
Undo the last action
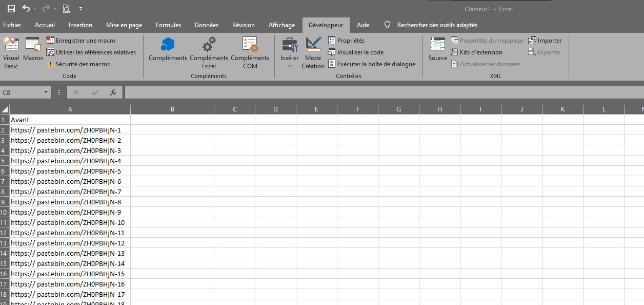click(x=26, y=9)
